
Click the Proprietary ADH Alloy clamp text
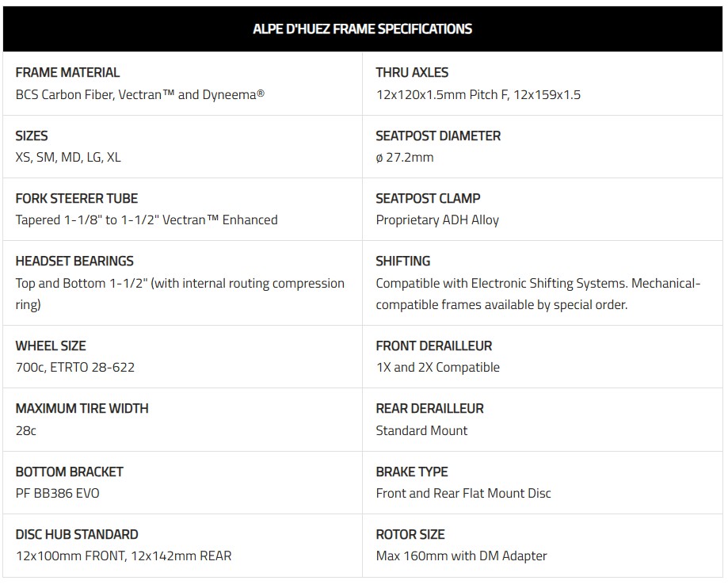[437, 220]
